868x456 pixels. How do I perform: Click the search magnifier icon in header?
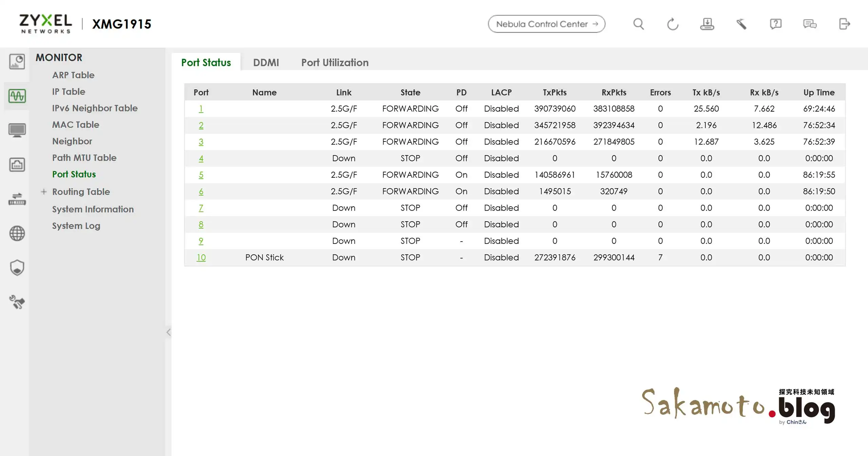click(638, 24)
